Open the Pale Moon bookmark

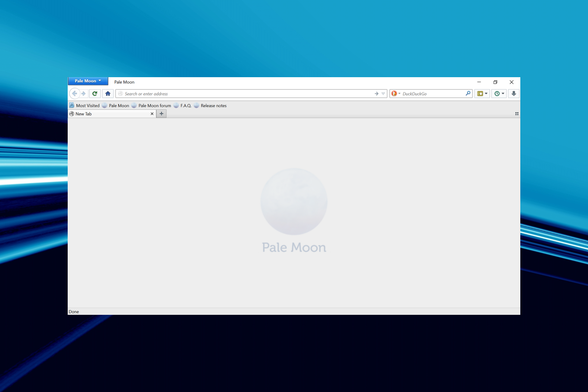coord(115,106)
